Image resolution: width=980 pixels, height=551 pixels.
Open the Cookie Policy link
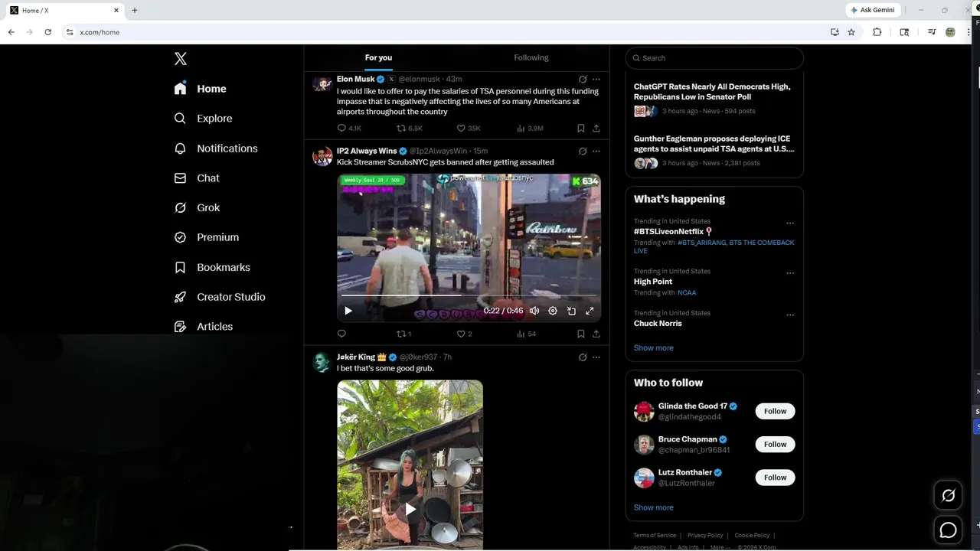(x=753, y=536)
